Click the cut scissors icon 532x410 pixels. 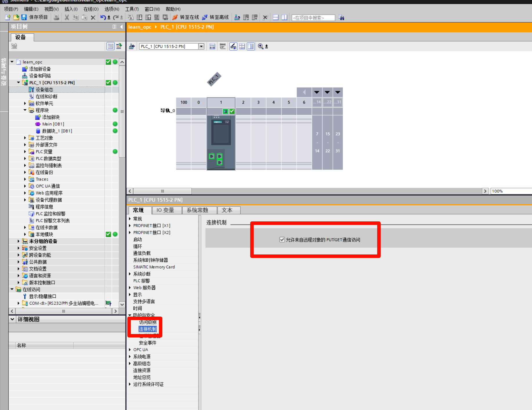67,17
